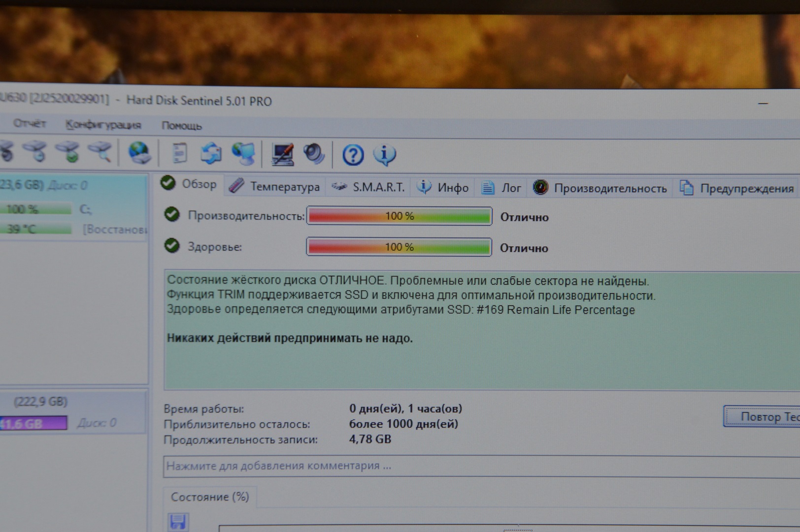Open the Помощь menu
Image resolution: width=800 pixels, height=532 pixels.
tap(182, 126)
